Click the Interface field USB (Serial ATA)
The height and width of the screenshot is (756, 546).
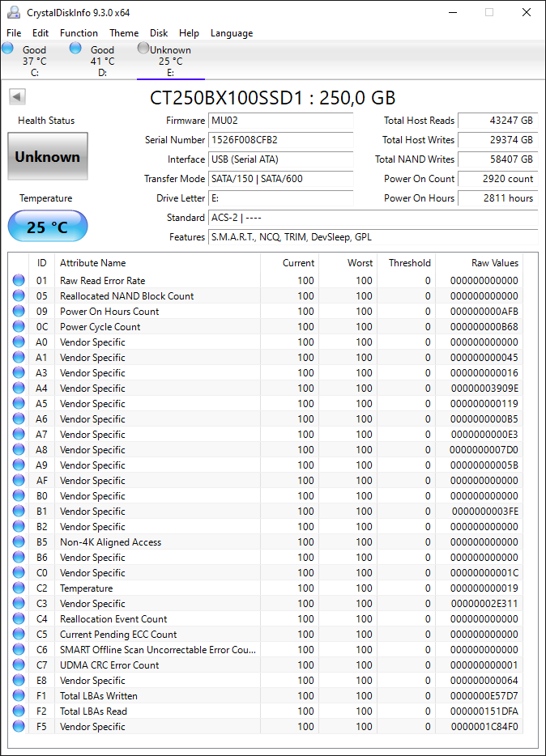[281, 159]
